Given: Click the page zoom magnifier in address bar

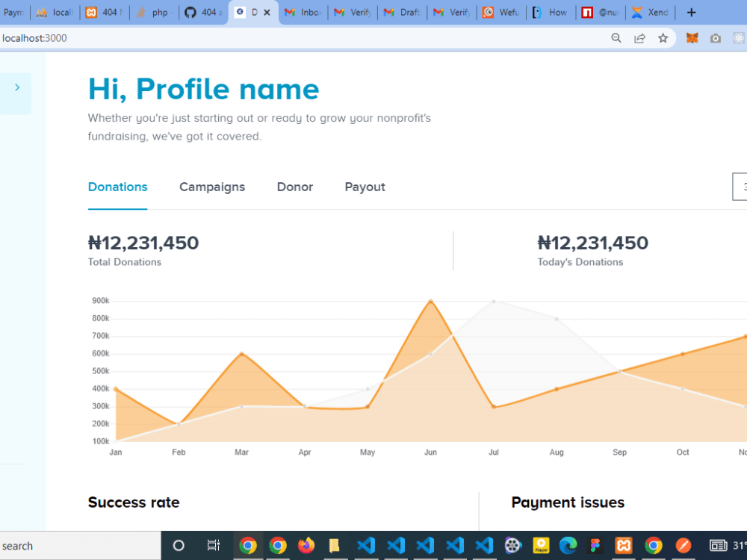Looking at the screenshot, I should [x=616, y=37].
